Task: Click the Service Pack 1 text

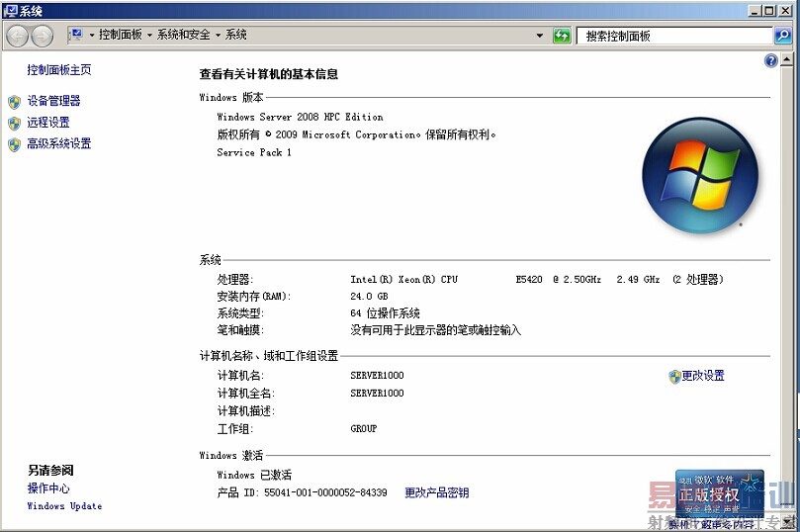Action: tap(254, 152)
